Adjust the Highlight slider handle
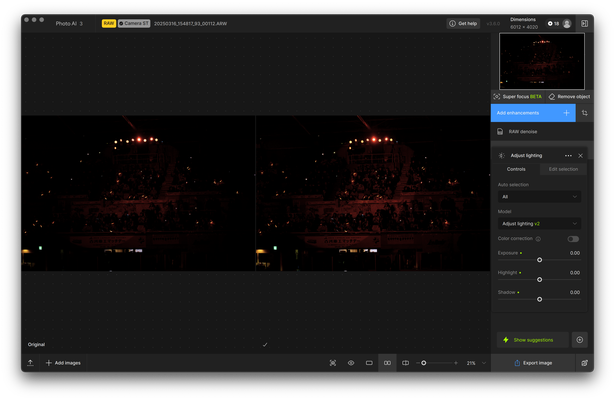This screenshot has height=400, width=615. click(x=539, y=280)
